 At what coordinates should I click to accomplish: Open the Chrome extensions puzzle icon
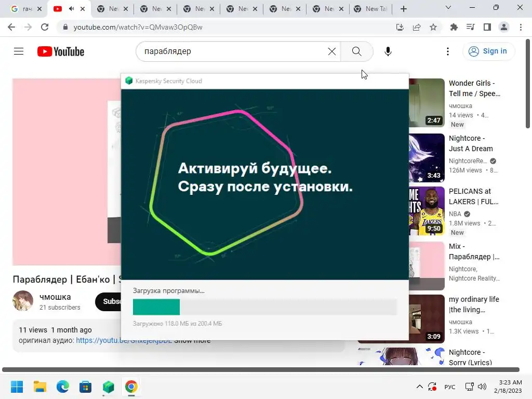[x=454, y=27]
